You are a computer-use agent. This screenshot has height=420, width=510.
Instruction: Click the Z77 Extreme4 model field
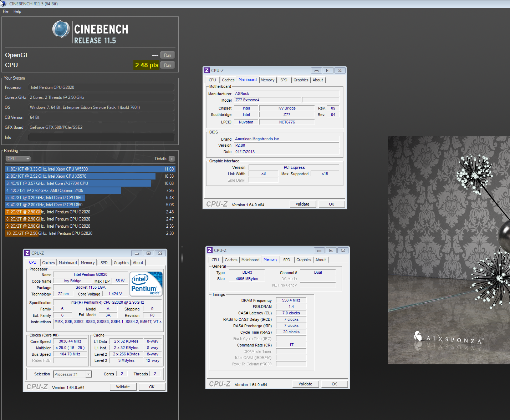pos(267,100)
